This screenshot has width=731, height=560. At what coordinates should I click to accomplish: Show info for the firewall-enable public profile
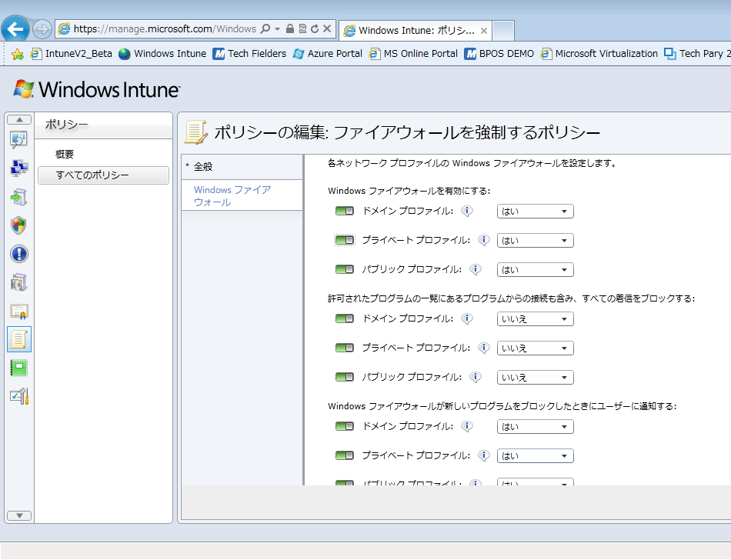click(x=475, y=269)
